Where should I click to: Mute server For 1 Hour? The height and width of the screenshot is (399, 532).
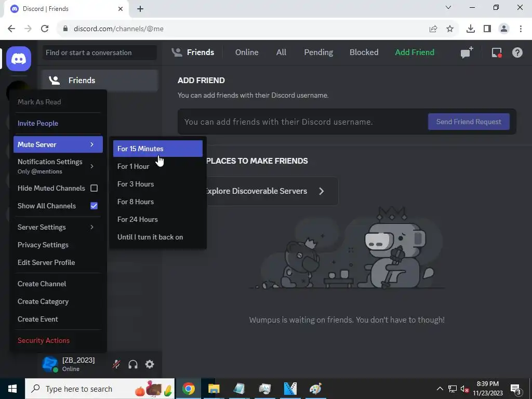pos(158,166)
